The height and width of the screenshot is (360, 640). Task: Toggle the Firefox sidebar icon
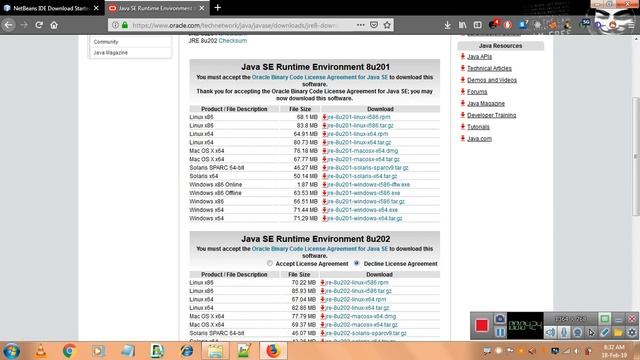(477, 25)
